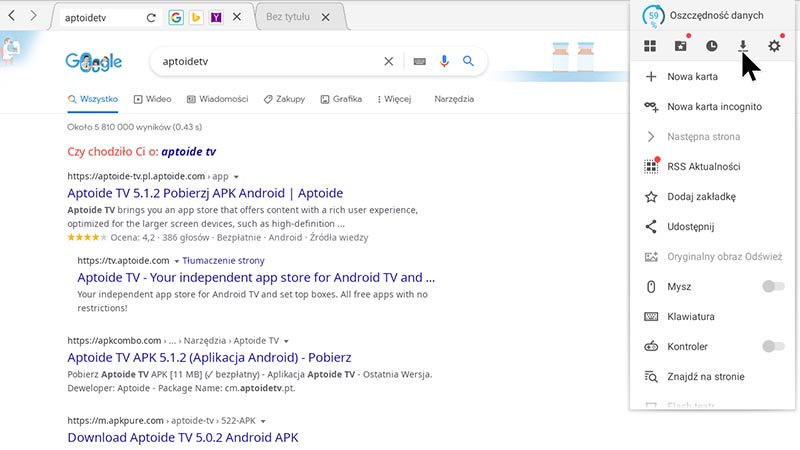Image resolution: width=800 pixels, height=450 pixels.
Task: Go forward using the browser forward arrow
Action: tap(33, 15)
